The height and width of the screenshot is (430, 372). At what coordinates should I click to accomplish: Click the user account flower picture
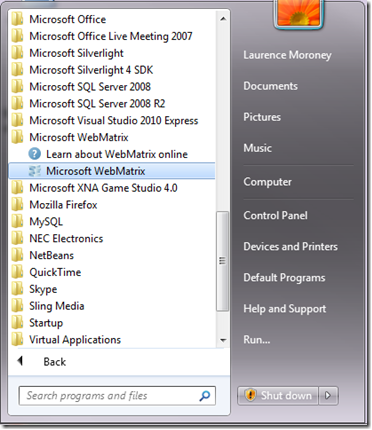(x=298, y=13)
